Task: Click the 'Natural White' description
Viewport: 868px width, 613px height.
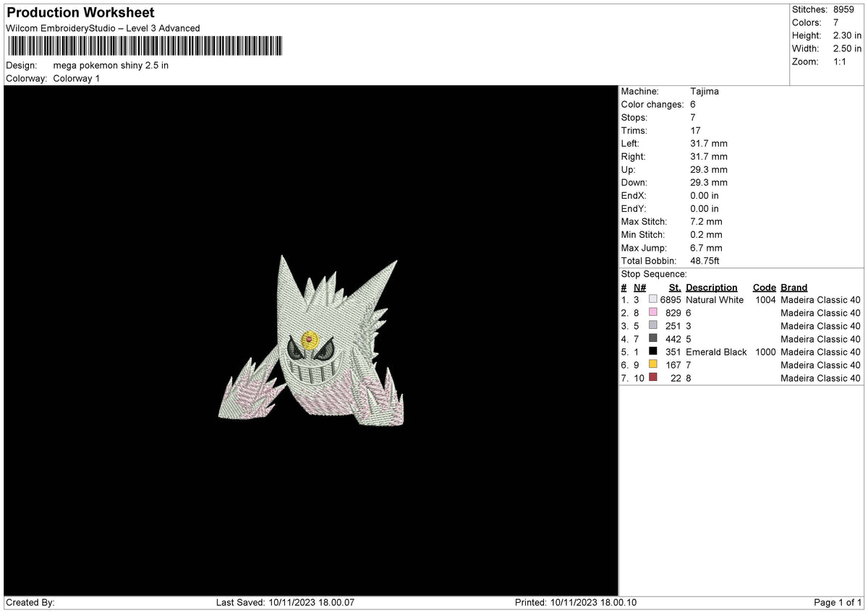Action: click(x=715, y=300)
